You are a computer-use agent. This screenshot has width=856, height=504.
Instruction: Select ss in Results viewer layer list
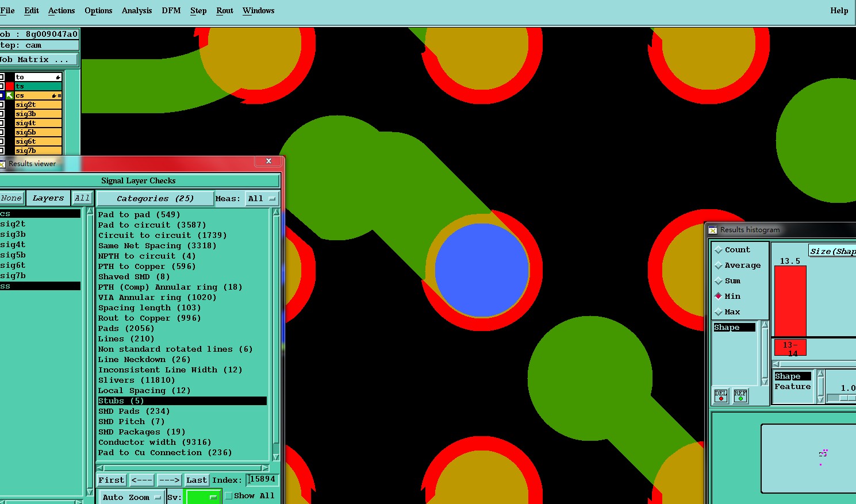tap(40, 286)
